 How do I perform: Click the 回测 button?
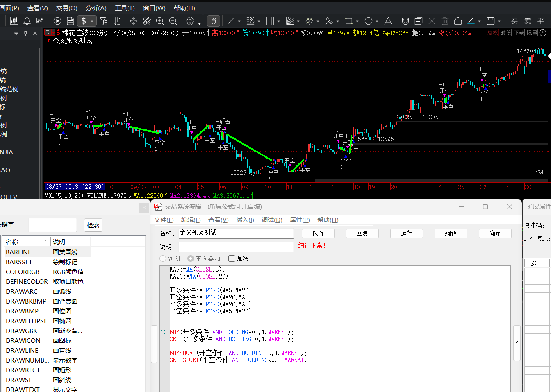pos(362,233)
